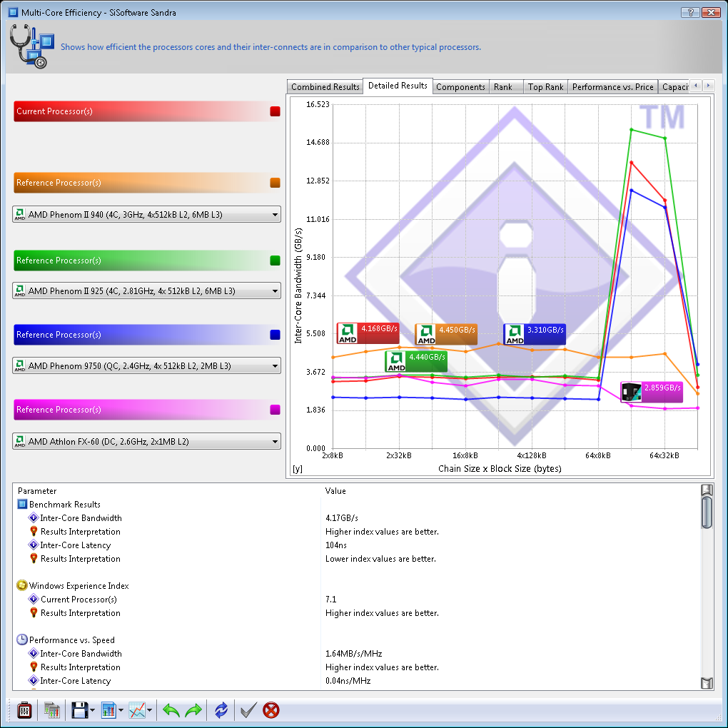Viewport: 728px width, 728px height.
Task: Click the stethoscope module icon in the header
Action: tap(31, 46)
